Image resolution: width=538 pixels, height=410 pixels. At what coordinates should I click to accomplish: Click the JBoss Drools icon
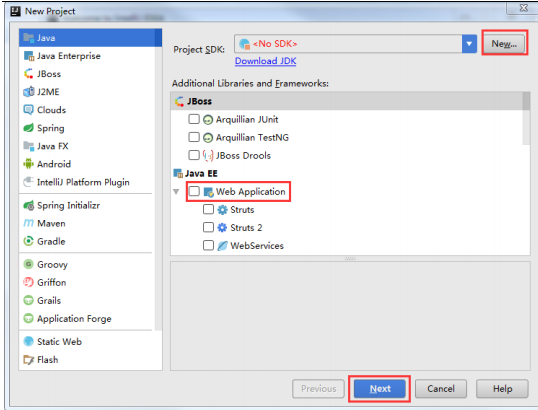(208, 156)
